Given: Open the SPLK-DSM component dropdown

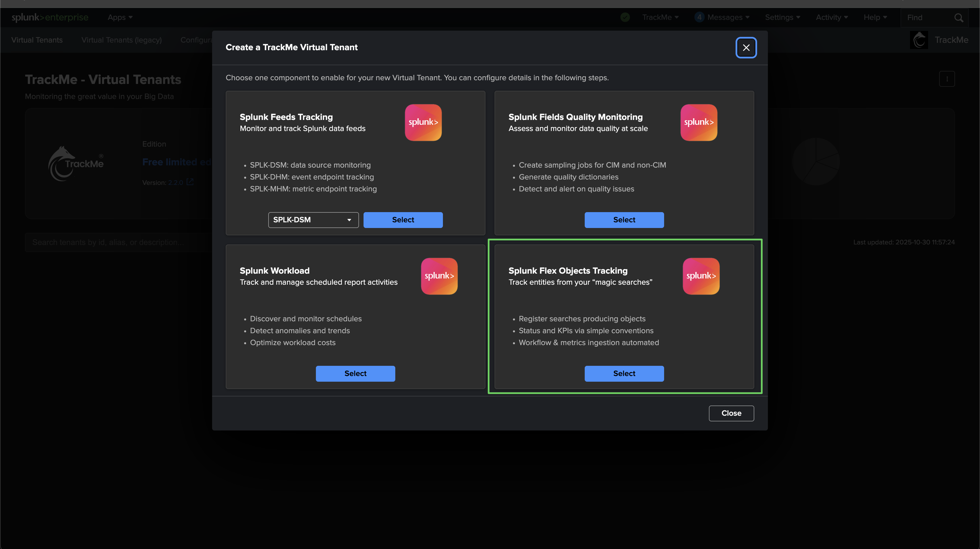Looking at the screenshot, I should (x=313, y=220).
